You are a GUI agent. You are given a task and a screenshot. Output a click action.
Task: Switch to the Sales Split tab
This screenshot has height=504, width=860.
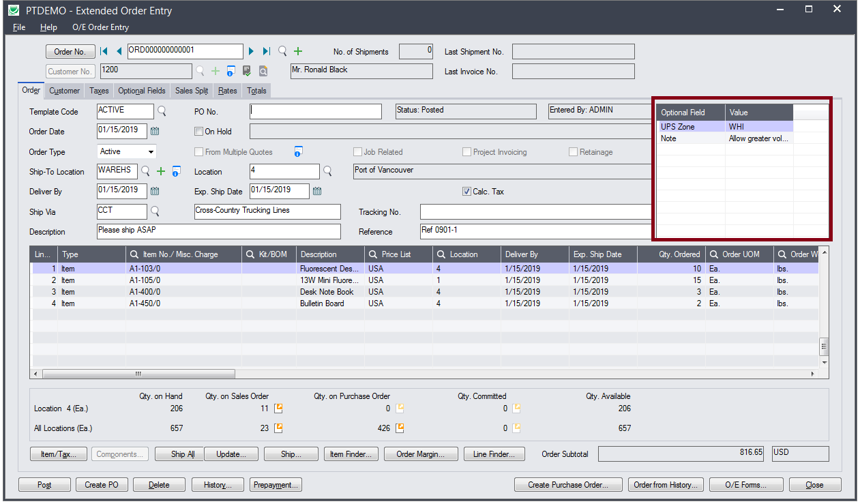tap(192, 91)
